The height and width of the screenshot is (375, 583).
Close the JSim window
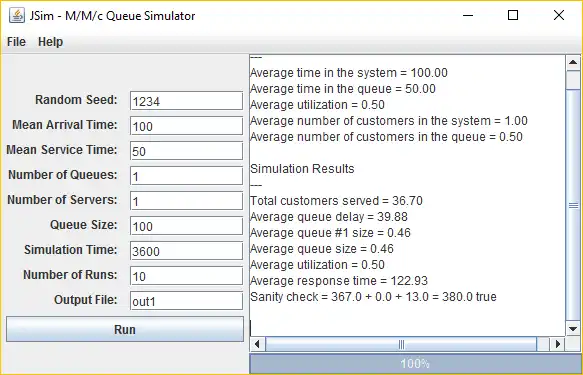559,16
